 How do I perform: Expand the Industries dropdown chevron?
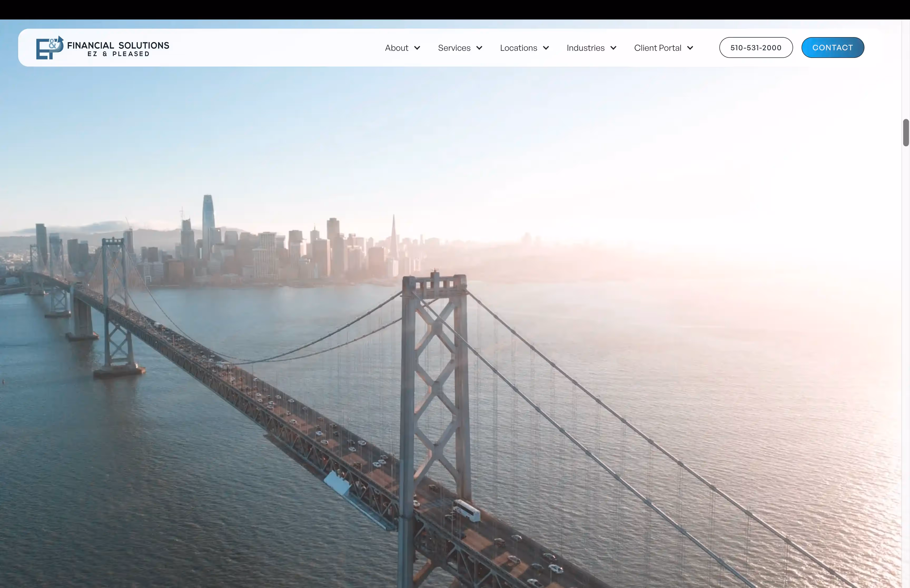click(613, 48)
